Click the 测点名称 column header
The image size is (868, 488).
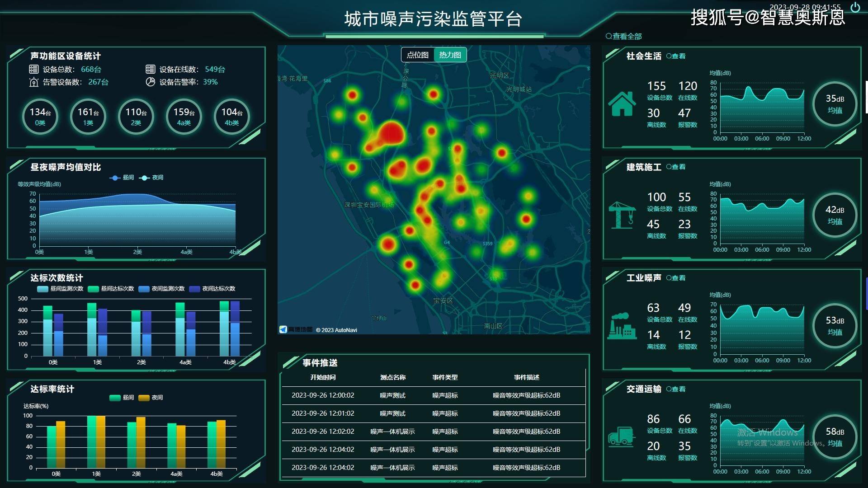pos(393,377)
